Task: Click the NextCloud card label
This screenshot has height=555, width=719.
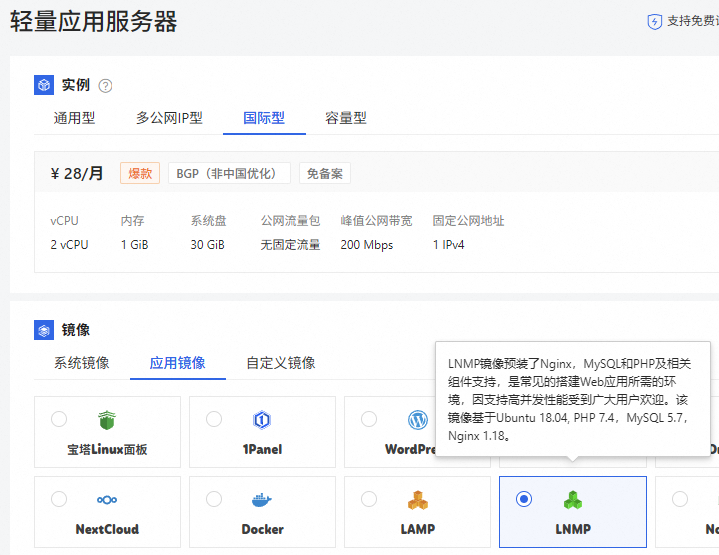Action: tap(107, 529)
